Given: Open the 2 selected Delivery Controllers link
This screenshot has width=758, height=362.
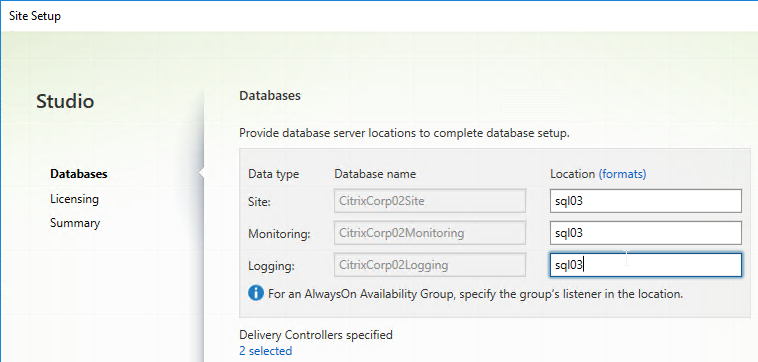Looking at the screenshot, I should click(265, 351).
